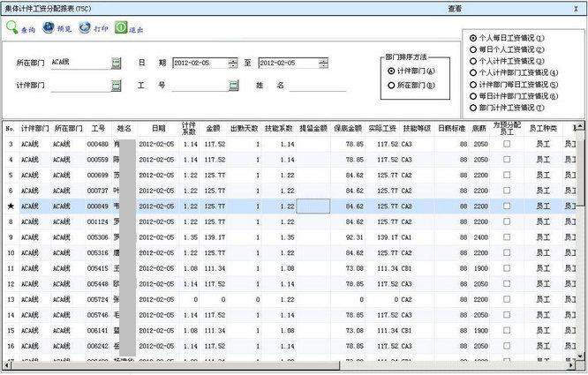Screen dimensions: 588x375
Task: Click 日期 column header
Action: [158, 129]
